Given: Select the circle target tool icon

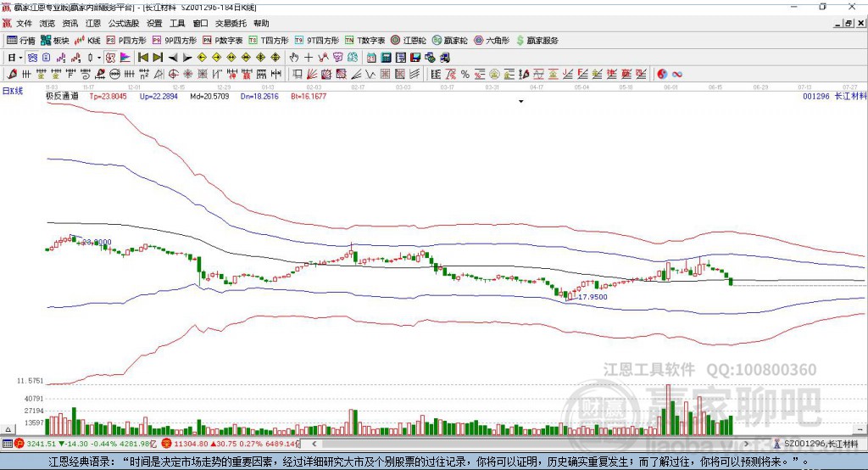Looking at the screenshot, I should (173, 74).
